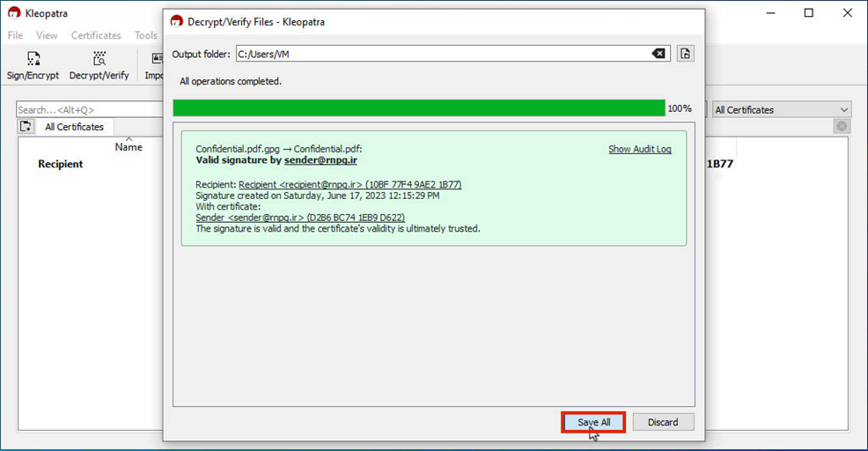Click sender@rnpg.ir signature link

[x=320, y=160]
